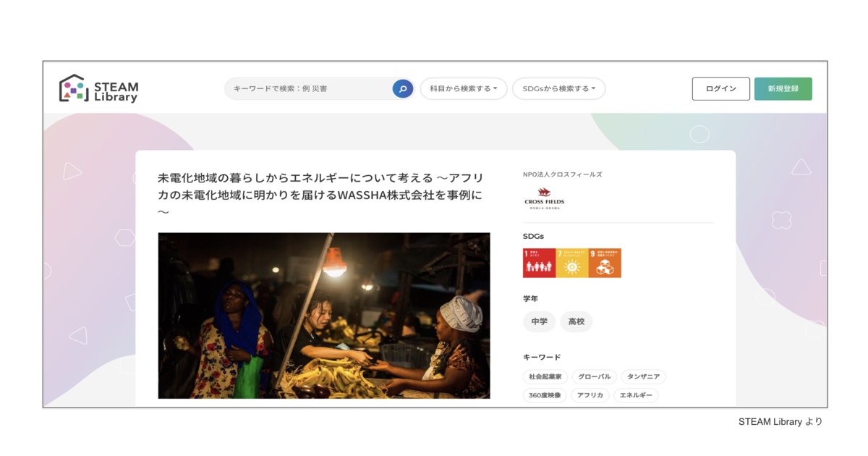Click the blue magnifier search button
Screen dimensions: 868x456
coord(403,89)
